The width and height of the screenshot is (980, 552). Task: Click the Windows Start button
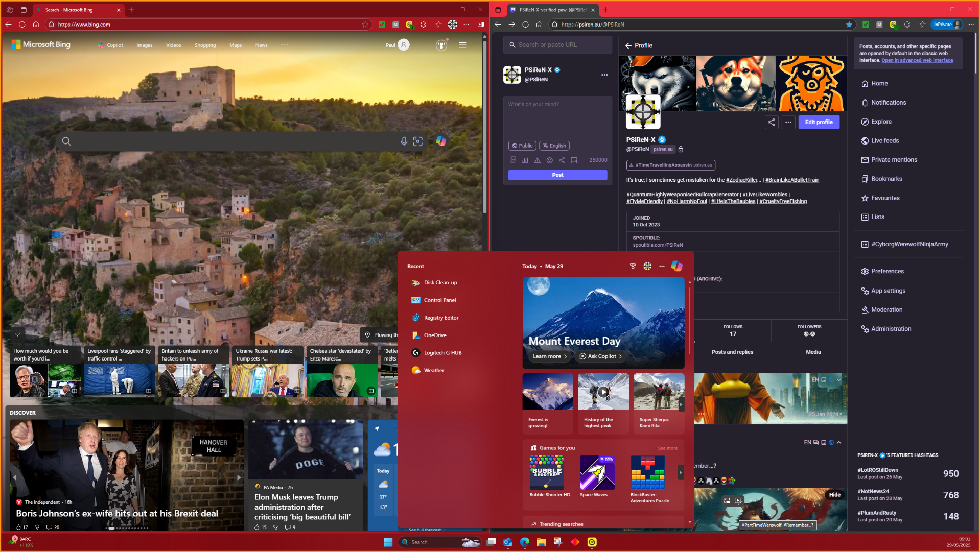click(388, 542)
